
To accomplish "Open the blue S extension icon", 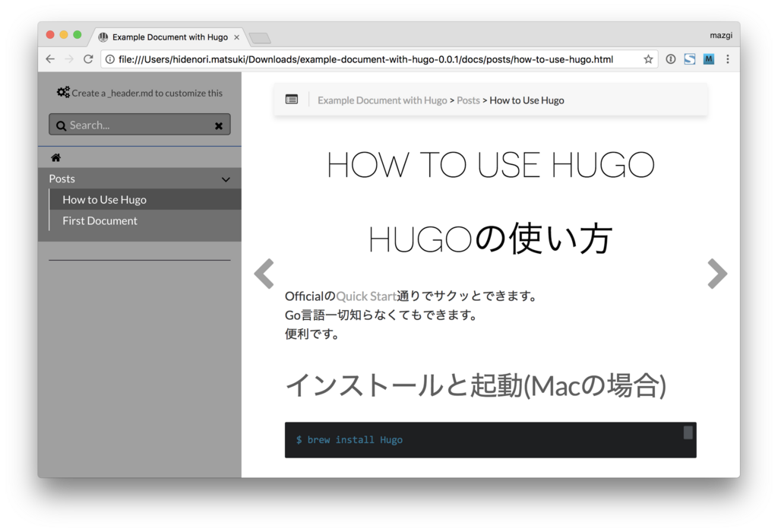I will coord(690,59).
